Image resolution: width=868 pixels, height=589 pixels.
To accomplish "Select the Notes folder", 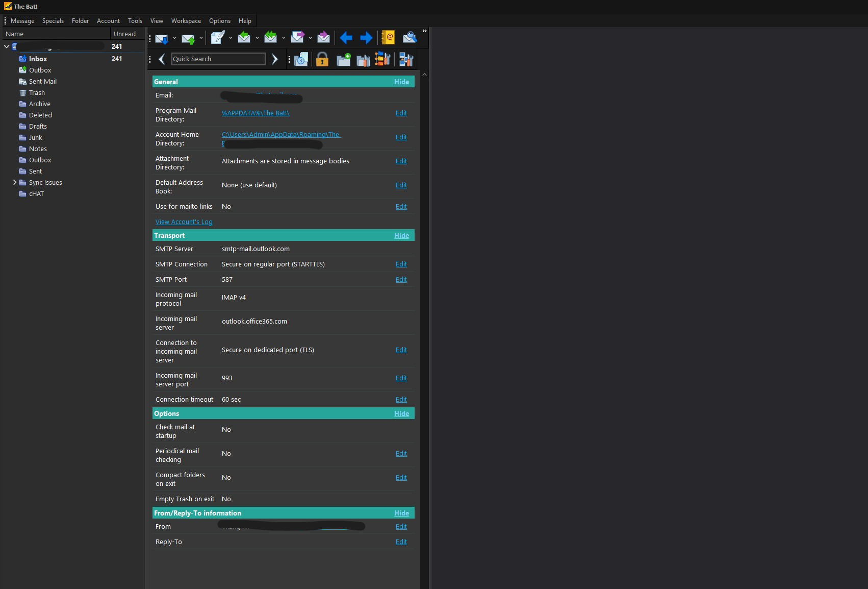I will pos(38,149).
